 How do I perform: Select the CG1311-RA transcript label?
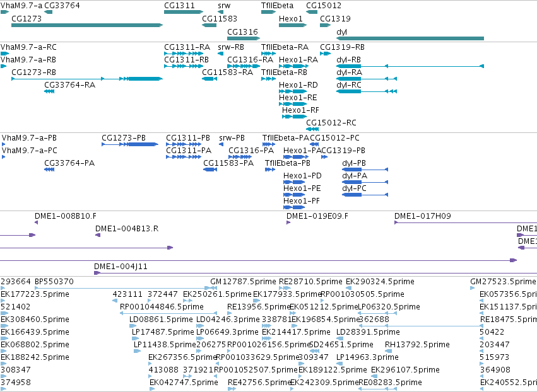click(x=187, y=47)
